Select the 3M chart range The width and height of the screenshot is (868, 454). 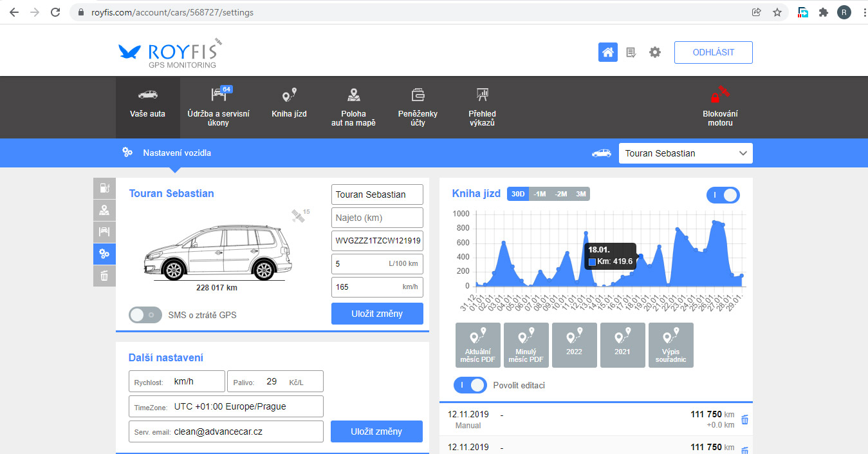580,194
